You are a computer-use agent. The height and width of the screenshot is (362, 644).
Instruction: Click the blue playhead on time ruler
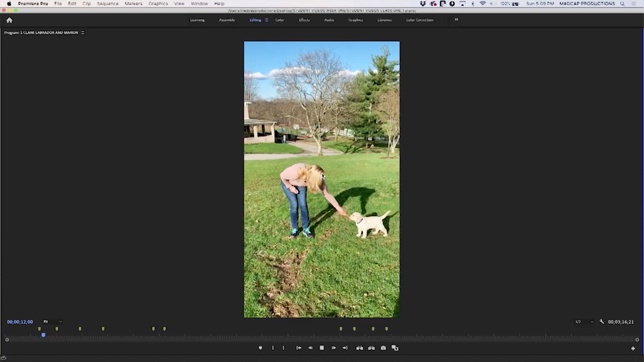[x=43, y=335]
